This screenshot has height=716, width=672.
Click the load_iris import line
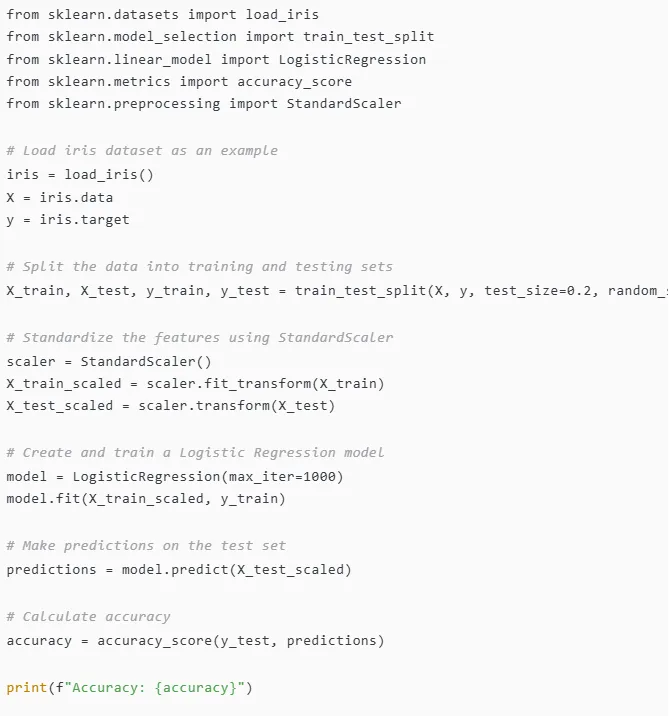[163, 15]
